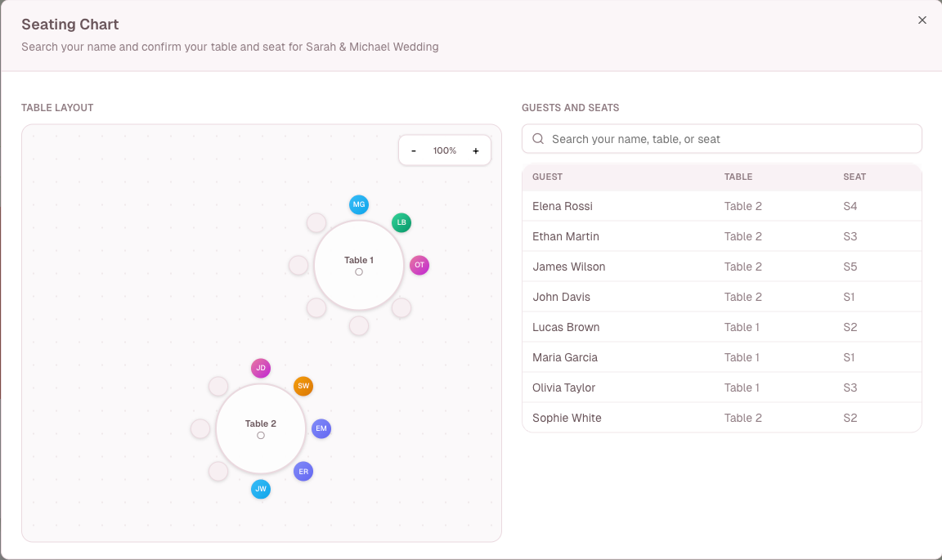Click the OT seat avatar at Table 1
The height and width of the screenshot is (560, 942).
(x=419, y=265)
